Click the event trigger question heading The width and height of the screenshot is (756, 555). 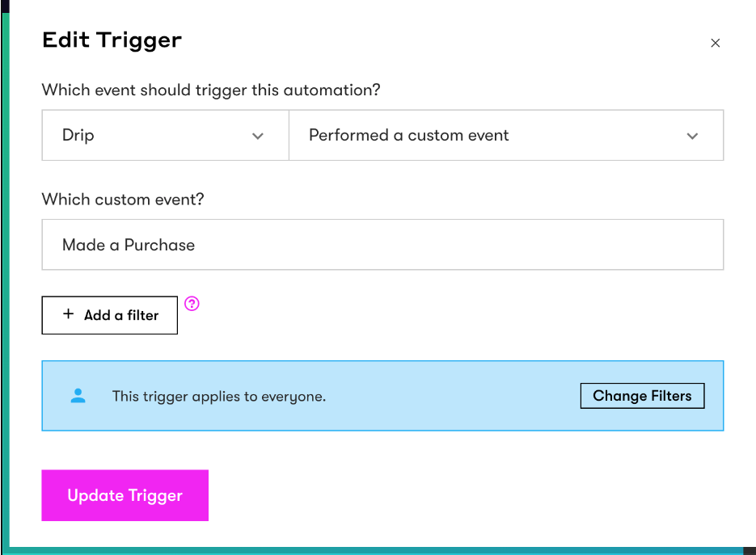click(x=212, y=90)
